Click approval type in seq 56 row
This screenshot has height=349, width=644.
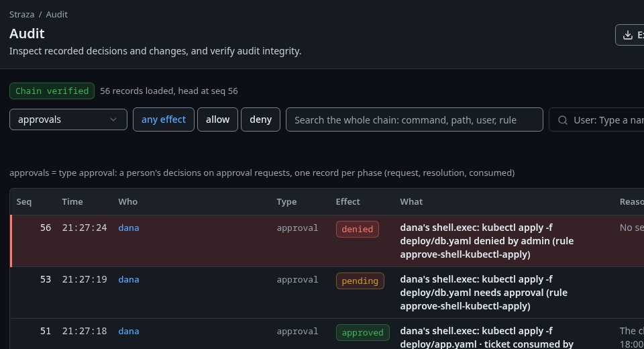(x=297, y=228)
